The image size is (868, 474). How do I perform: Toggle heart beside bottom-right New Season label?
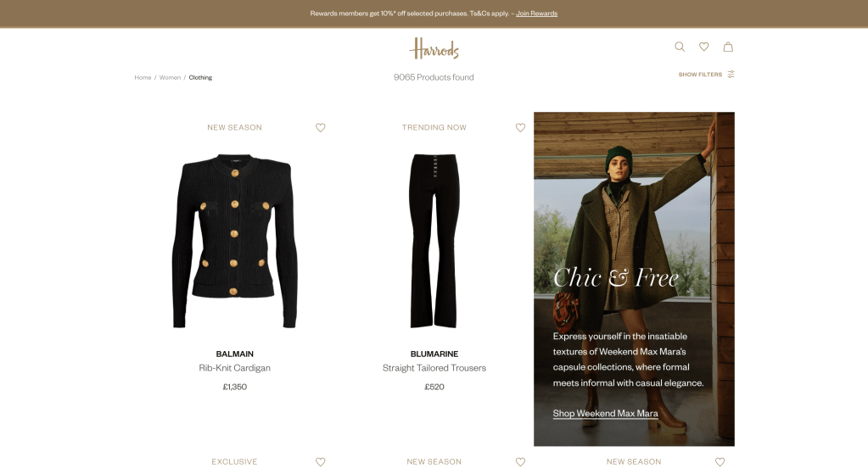(x=720, y=462)
